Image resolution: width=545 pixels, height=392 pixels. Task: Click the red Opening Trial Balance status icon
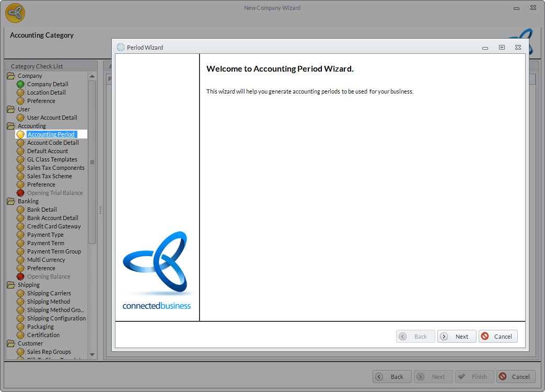(20, 193)
